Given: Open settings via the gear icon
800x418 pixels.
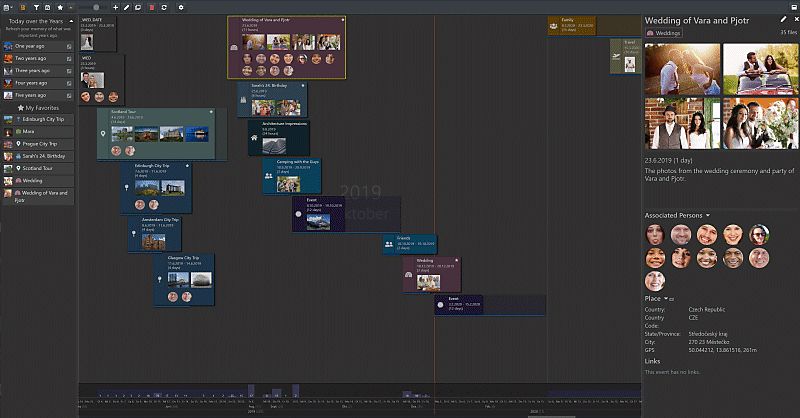Looking at the screenshot, I should 181,8.
